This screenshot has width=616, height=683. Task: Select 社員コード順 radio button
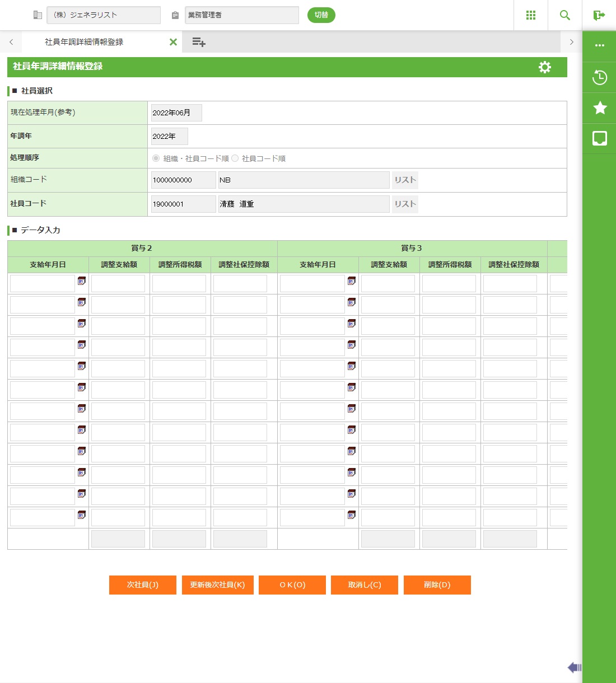point(235,158)
